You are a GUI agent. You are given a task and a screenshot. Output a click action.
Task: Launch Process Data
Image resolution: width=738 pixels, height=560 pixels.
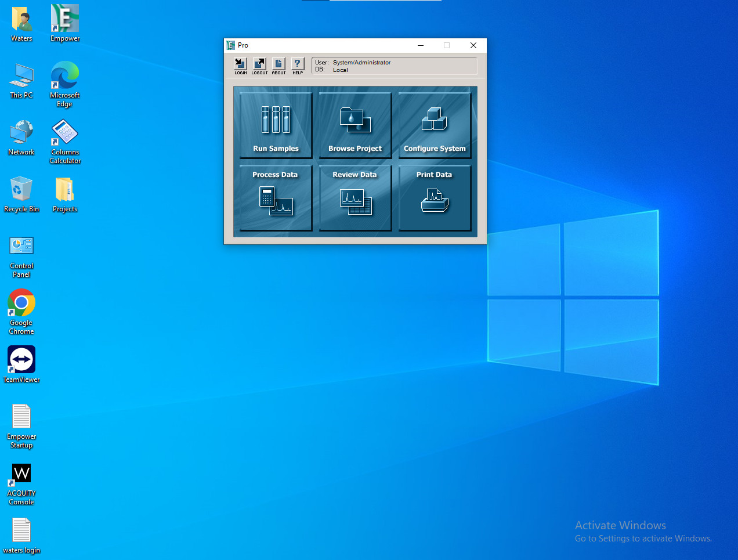(276, 198)
